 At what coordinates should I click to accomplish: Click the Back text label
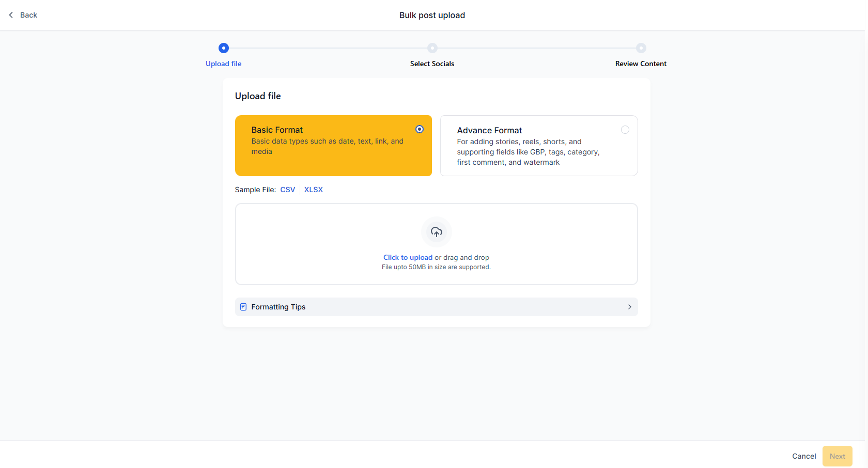(29, 15)
